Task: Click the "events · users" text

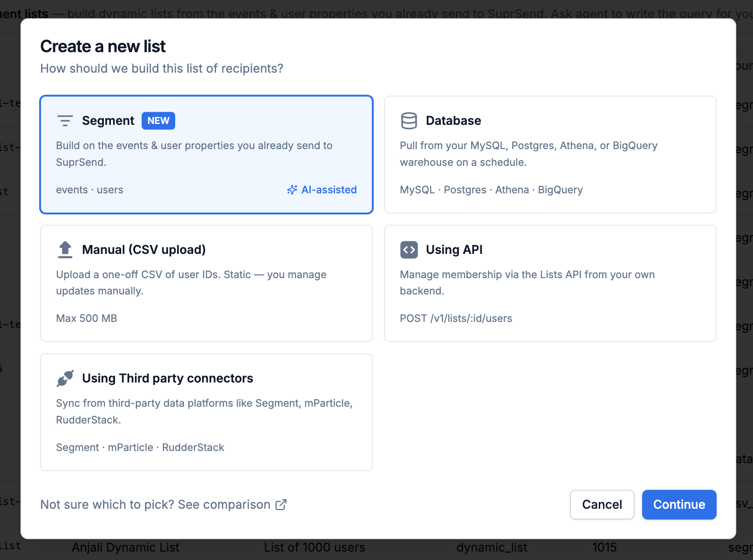Action: [x=89, y=190]
